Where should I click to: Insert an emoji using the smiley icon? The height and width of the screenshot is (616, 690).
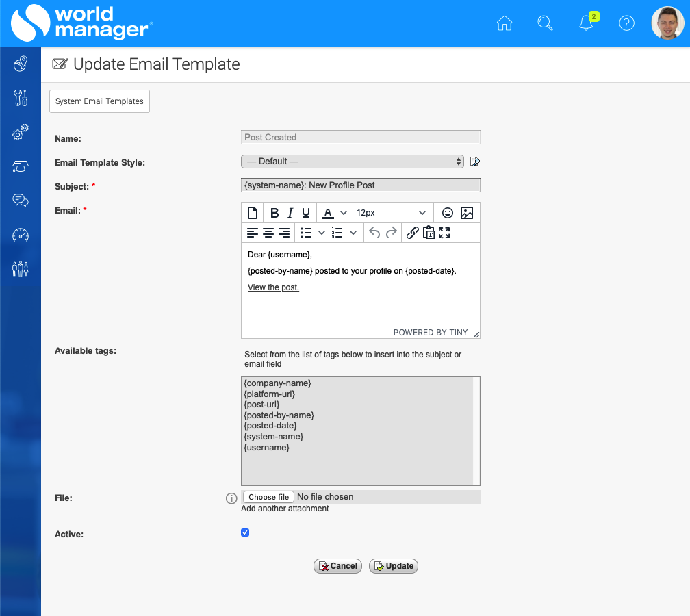[447, 213]
